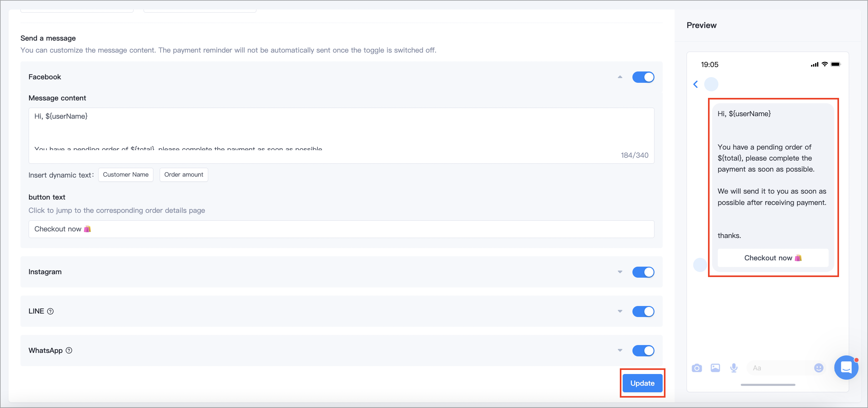Expand the LINE message section
This screenshot has height=408, width=868.
[x=620, y=311]
